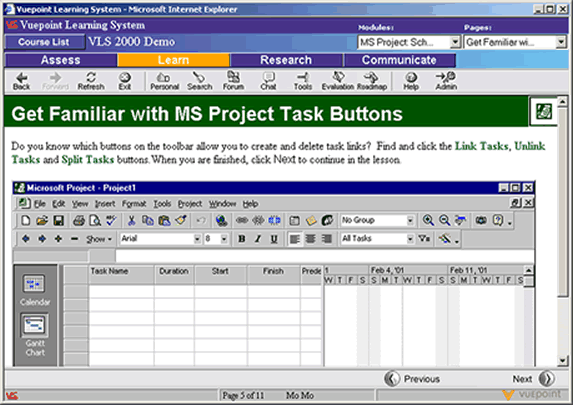
Task: Switch to the Communicate tab
Action: tap(399, 60)
